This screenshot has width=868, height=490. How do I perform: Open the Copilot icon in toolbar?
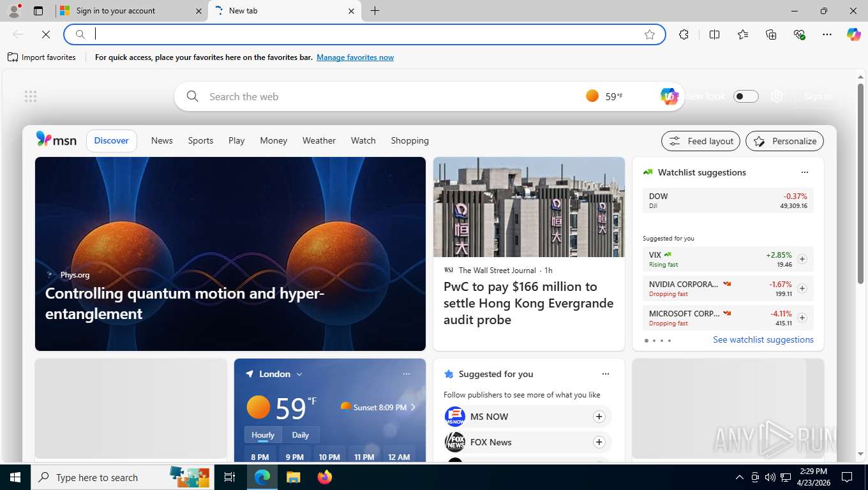854,34
